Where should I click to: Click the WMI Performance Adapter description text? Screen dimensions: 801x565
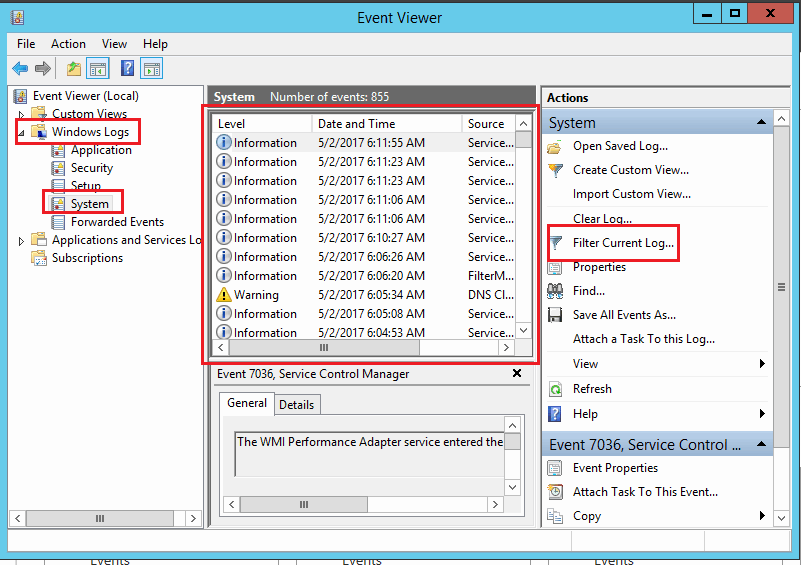370,442
